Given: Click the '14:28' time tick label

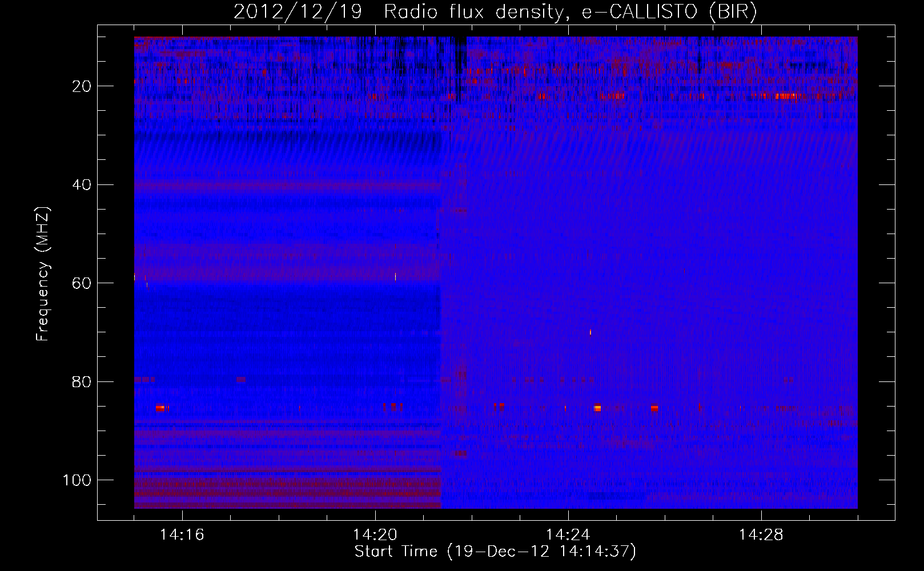Looking at the screenshot, I should (x=761, y=534).
